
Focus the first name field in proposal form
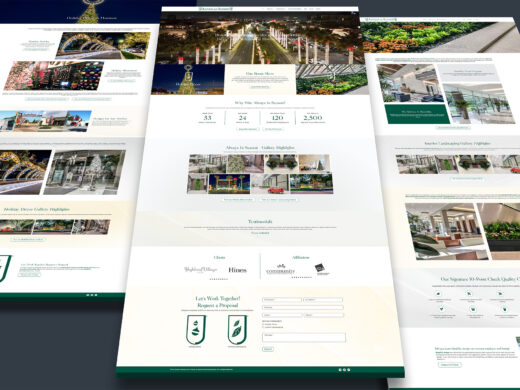pyautogui.click(x=282, y=300)
